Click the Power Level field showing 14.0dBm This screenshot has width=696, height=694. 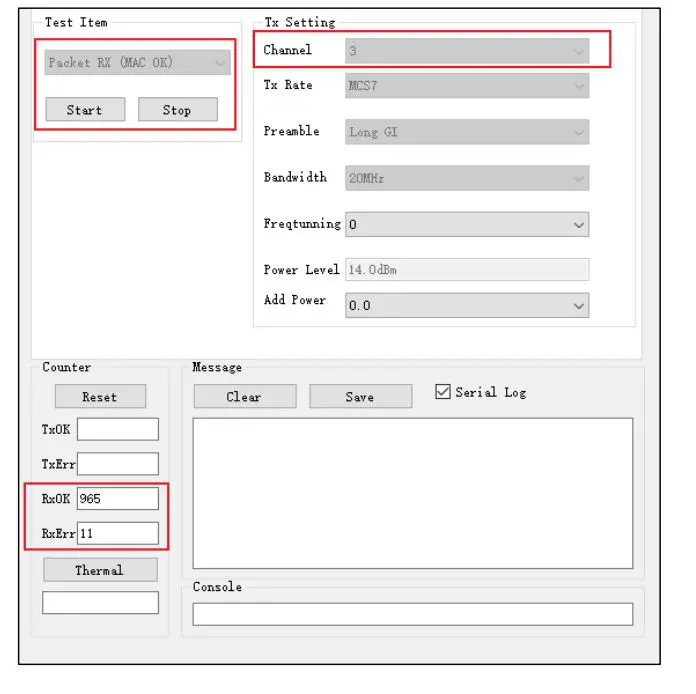(x=467, y=270)
